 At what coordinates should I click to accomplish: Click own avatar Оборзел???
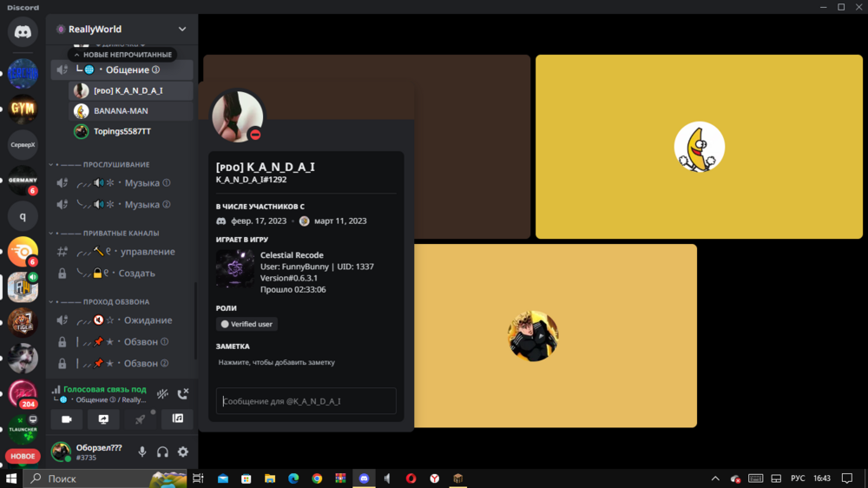pos(61,452)
